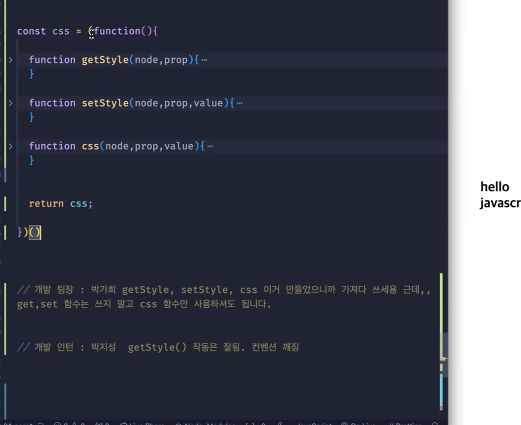Click the comment line starting '// 개발 인턴'
This screenshot has width=521, height=425.
(158, 348)
